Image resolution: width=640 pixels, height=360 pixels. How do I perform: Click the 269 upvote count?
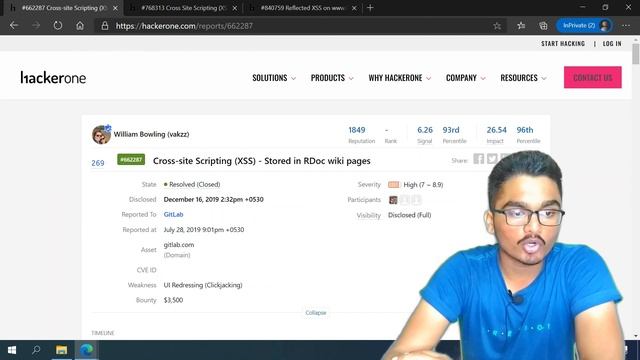click(x=98, y=163)
